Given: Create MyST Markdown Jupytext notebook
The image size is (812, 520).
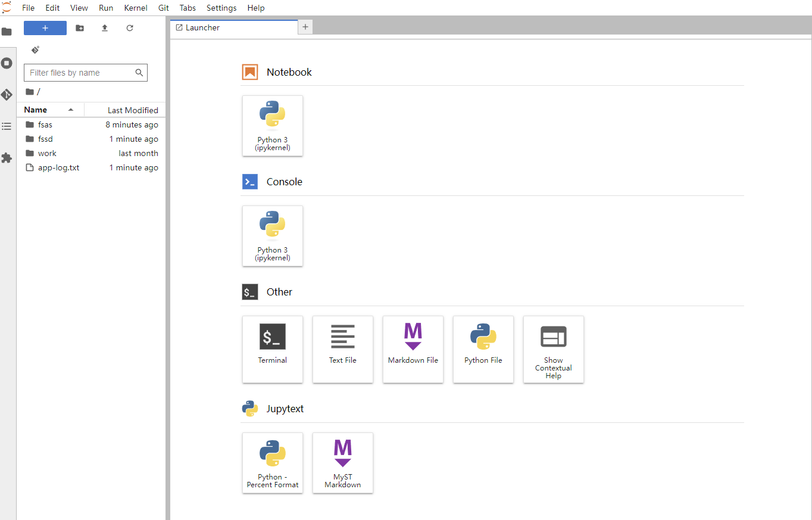Looking at the screenshot, I should point(343,463).
